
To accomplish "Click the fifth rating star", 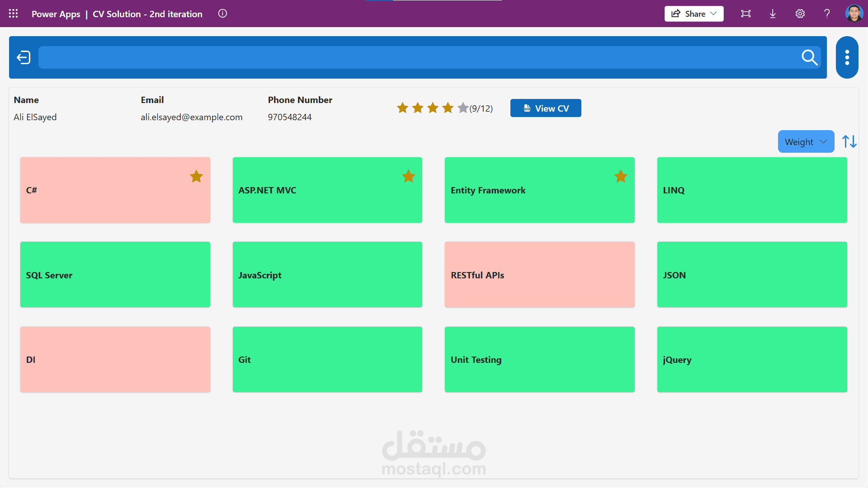I will [463, 108].
